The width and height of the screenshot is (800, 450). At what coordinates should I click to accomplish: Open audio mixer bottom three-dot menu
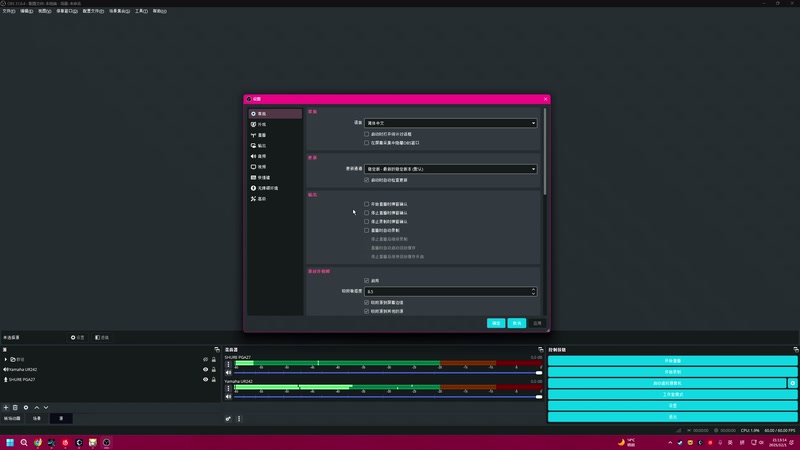(239, 419)
